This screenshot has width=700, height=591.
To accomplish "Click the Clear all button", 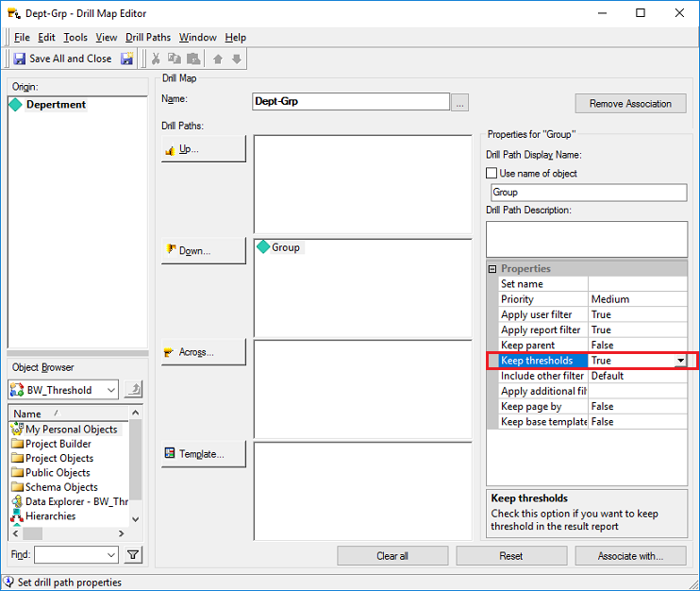I will tap(392, 556).
